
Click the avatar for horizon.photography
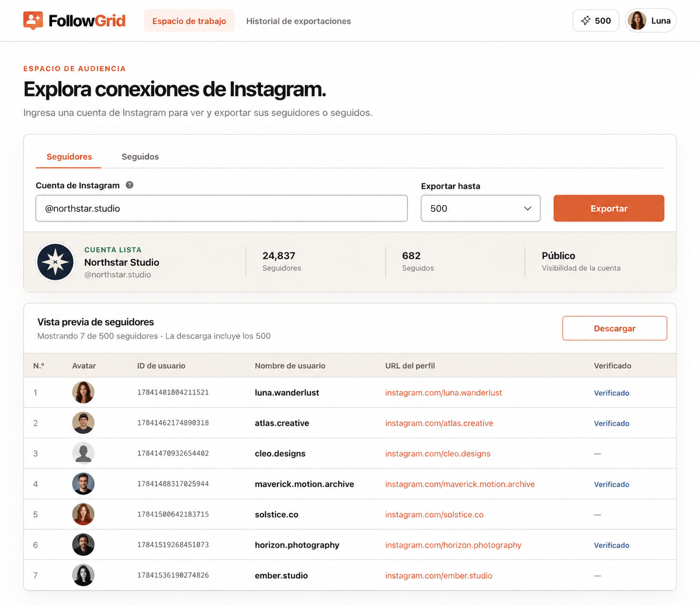pyautogui.click(x=83, y=545)
